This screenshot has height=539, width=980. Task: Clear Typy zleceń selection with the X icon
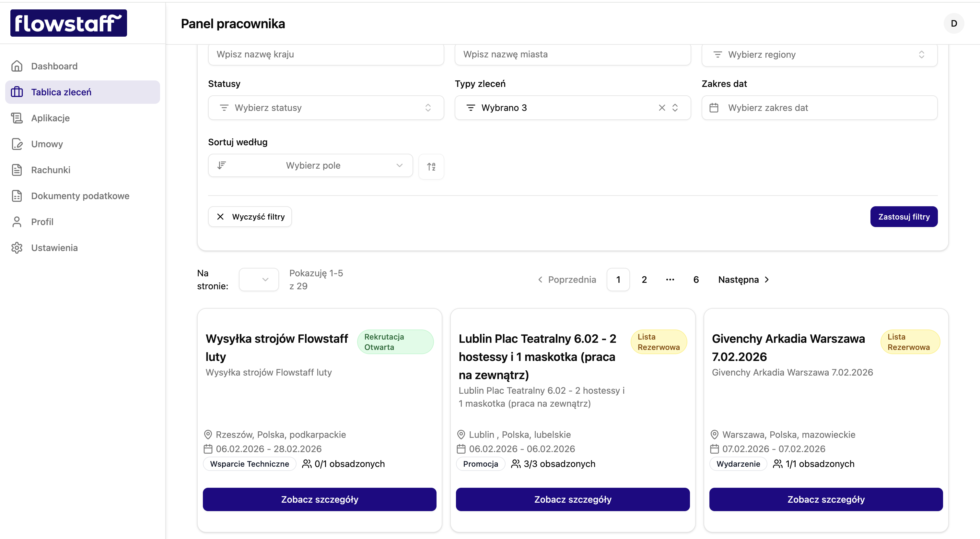(662, 108)
